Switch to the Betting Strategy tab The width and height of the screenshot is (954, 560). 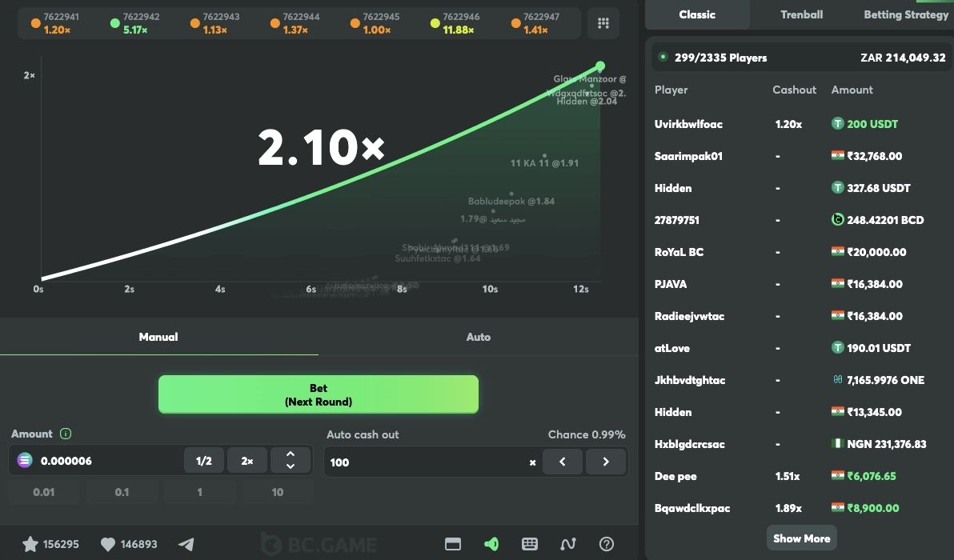905,14
